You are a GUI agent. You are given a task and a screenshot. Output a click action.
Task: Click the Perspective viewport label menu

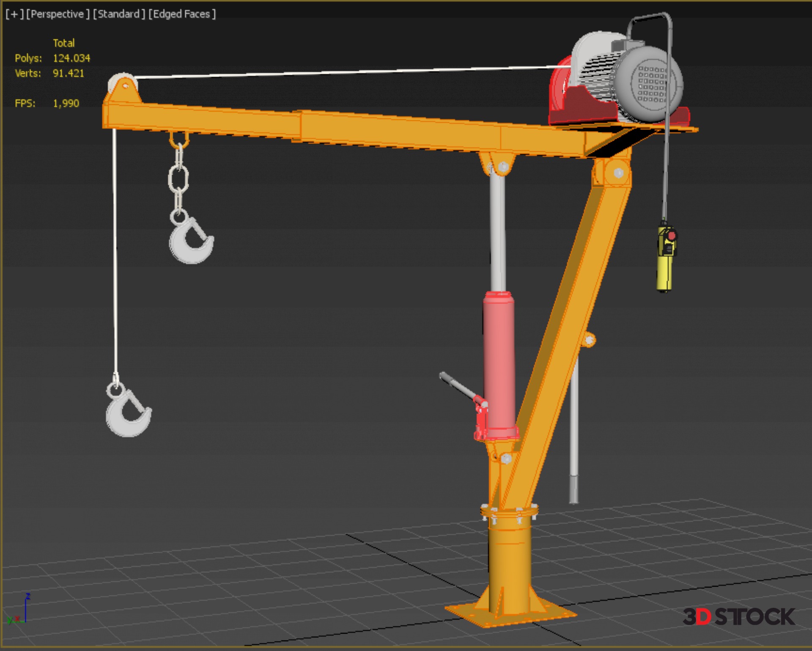(58, 14)
